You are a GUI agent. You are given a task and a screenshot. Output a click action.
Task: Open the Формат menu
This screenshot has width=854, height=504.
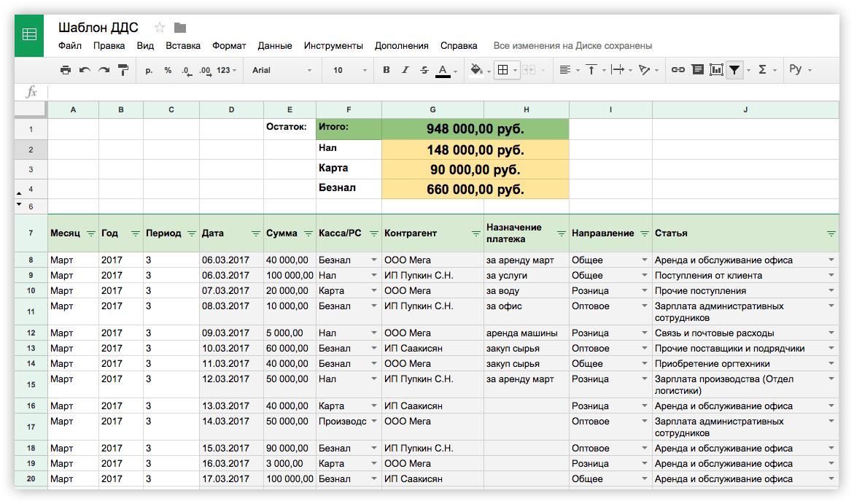tap(229, 45)
